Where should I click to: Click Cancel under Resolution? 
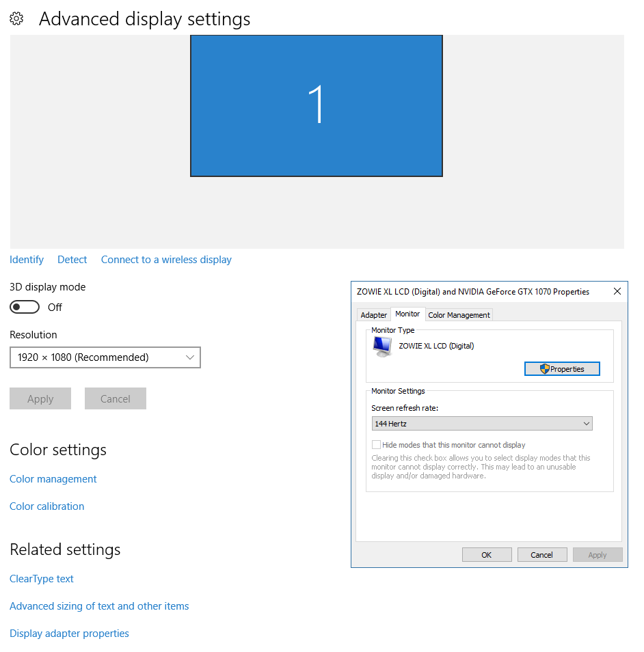point(116,398)
